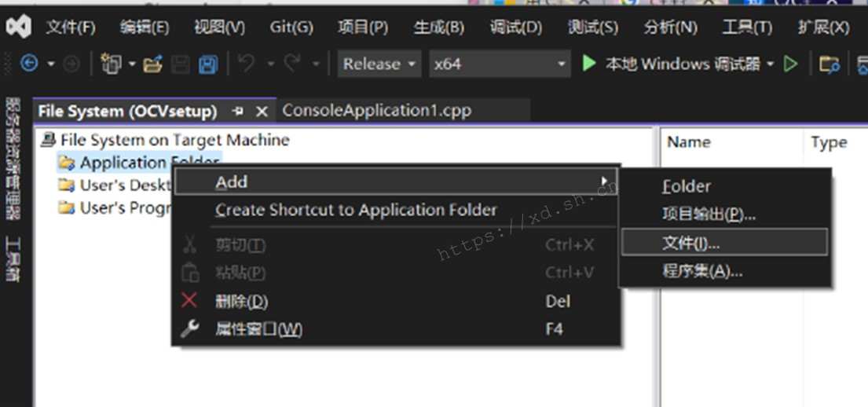Select Folder in the Add submenu

724,187
